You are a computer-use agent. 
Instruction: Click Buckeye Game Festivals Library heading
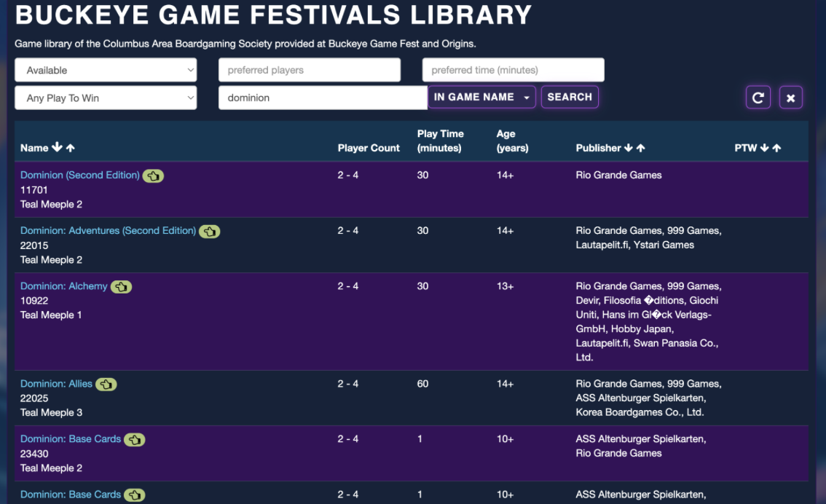pos(273,15)
